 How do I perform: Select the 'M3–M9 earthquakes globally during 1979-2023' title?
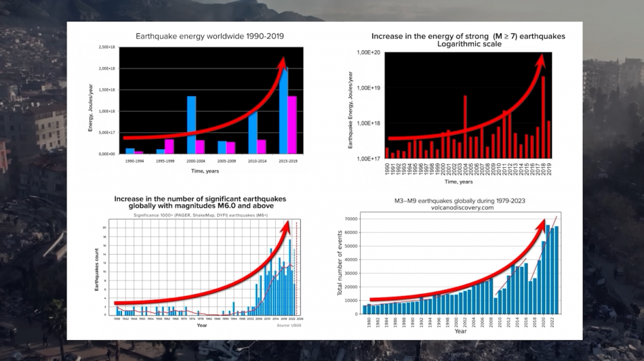tap(459, 201)
